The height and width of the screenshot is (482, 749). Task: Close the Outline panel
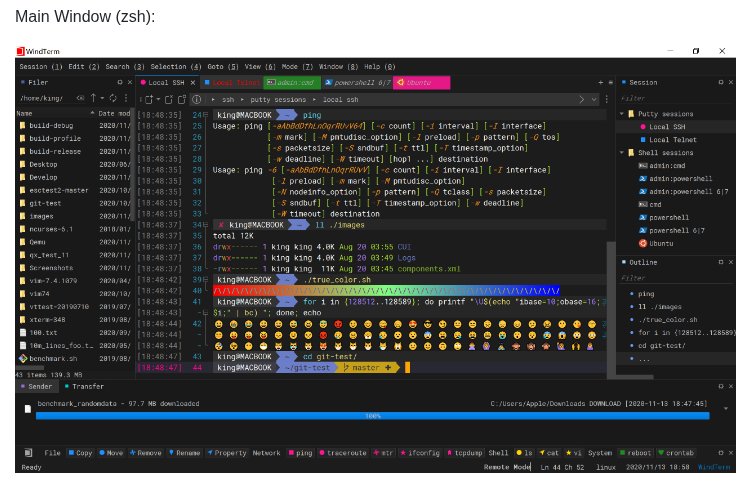click(x=730, y=262)
